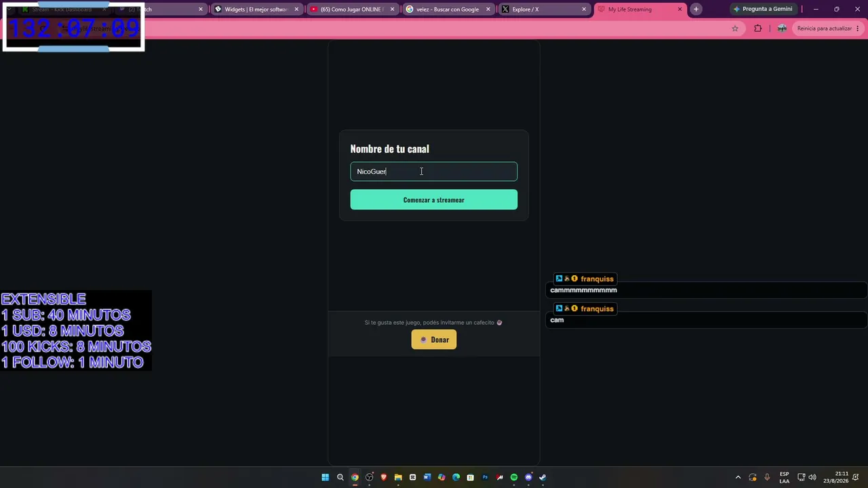Click the short chat message cam
868x488 pixels.
coord(557,320)
